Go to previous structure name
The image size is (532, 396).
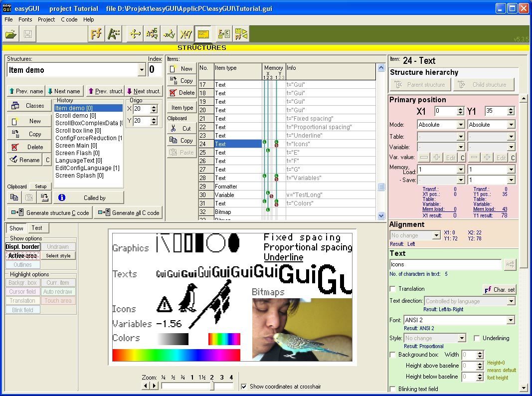point(26,91)
